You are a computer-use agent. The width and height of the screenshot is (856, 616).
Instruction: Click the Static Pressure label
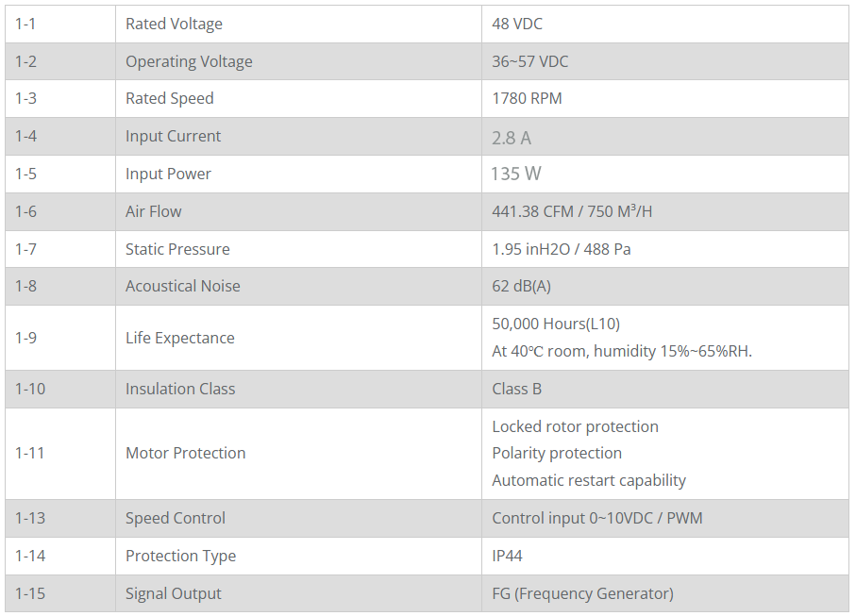click(177, 249)
